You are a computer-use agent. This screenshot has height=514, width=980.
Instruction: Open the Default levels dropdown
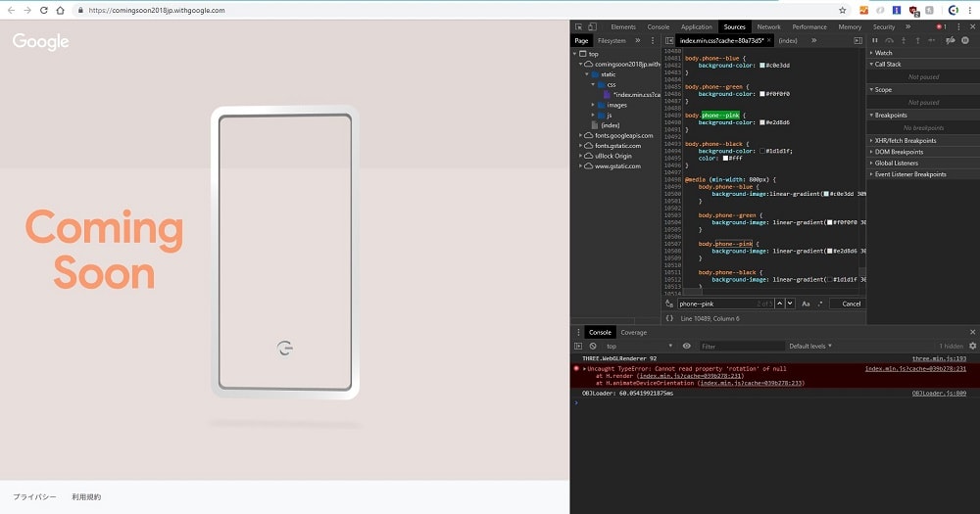click(810, 346)
